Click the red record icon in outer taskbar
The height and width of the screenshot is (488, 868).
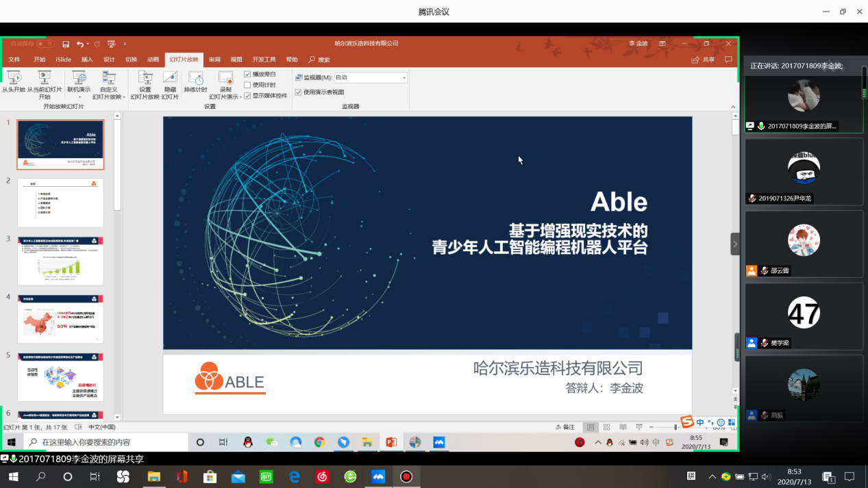[x=406, y=476]
